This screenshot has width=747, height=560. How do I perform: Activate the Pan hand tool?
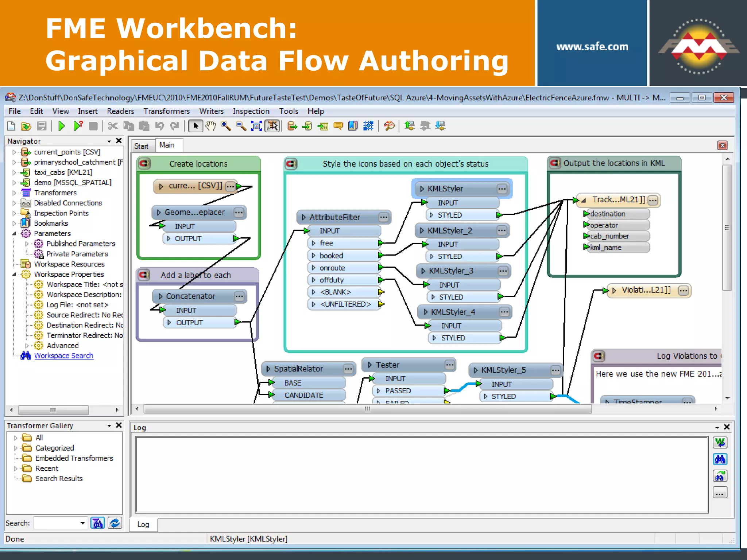coord(211,126)
